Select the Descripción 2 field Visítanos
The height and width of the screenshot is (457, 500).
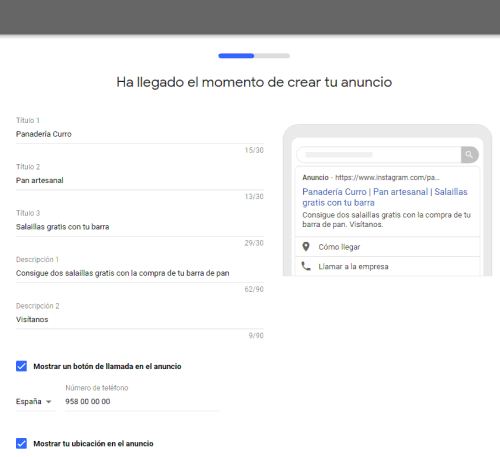[140, 319]
